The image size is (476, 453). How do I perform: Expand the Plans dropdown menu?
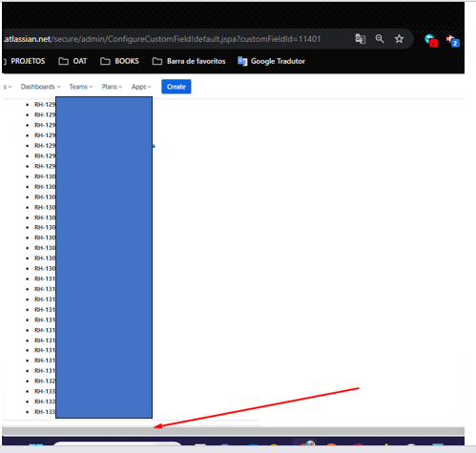point(112,87)
